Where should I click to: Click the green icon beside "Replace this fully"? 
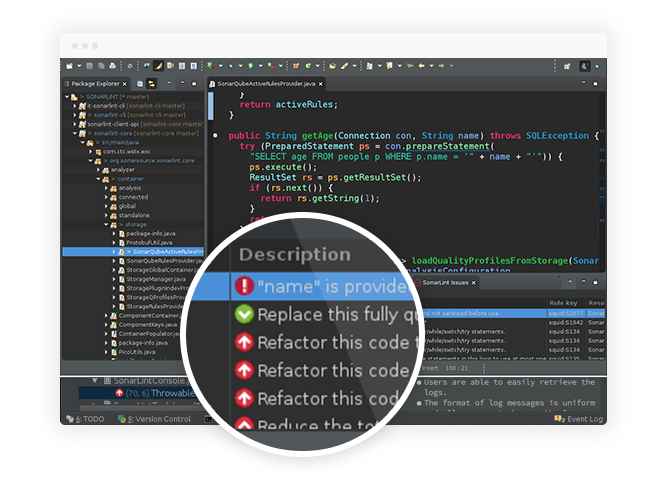[243, 315]
